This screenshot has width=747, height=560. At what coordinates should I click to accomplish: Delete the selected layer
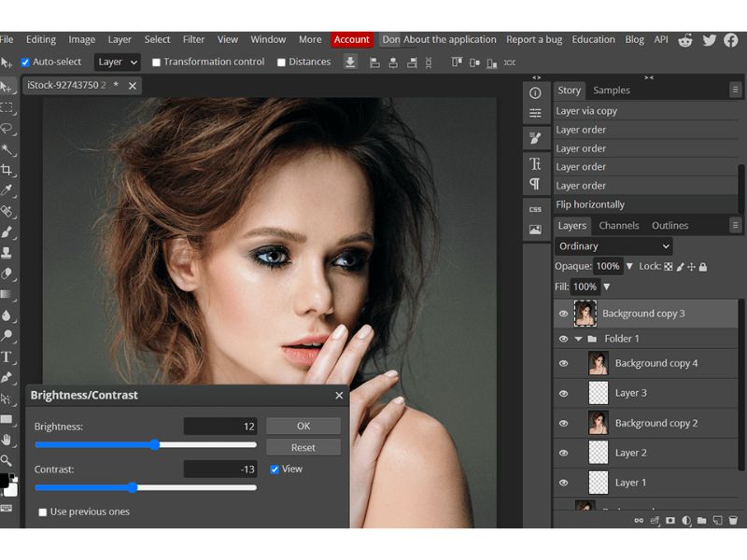click(x=732, y=520)
